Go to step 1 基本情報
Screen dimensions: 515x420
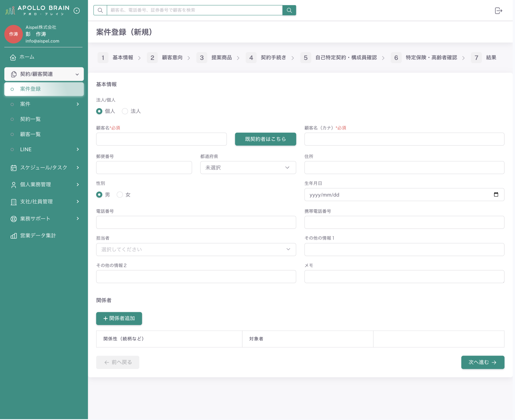tap(116, 58)
